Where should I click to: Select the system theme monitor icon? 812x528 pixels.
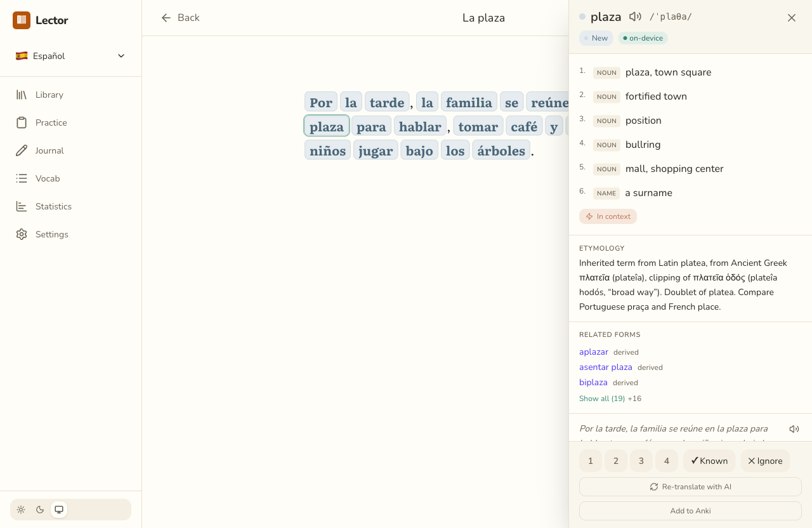click(x=59, y=510)
